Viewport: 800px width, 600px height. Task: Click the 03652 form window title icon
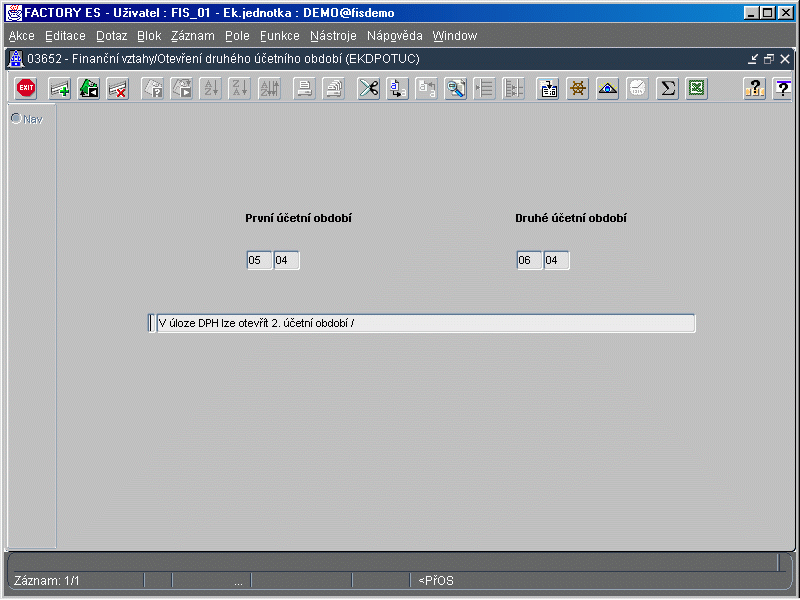tap(17, 59)
